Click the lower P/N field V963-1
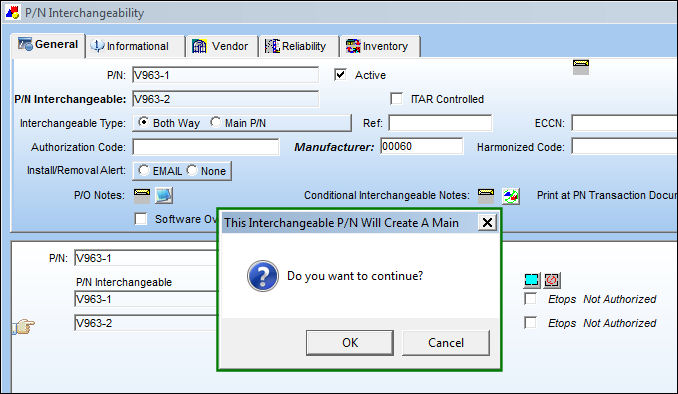This screenshot has width=678, height=394. pos(146,258)
